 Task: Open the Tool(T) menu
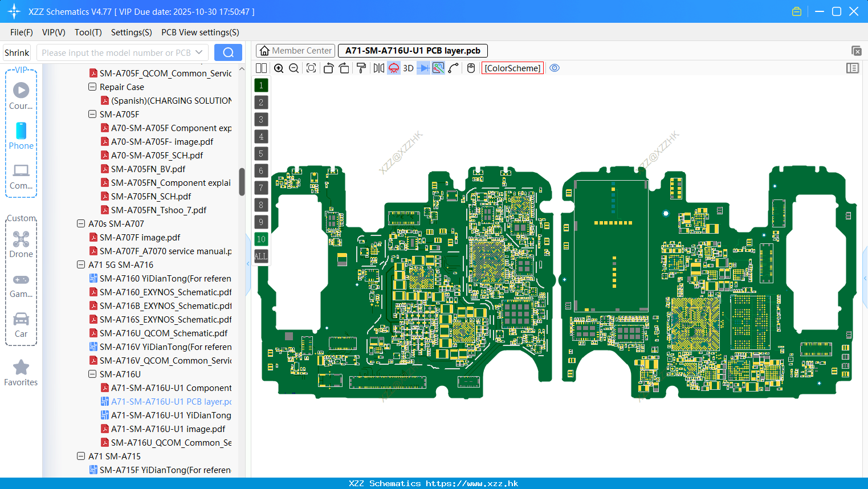click(x=88, y=32)
